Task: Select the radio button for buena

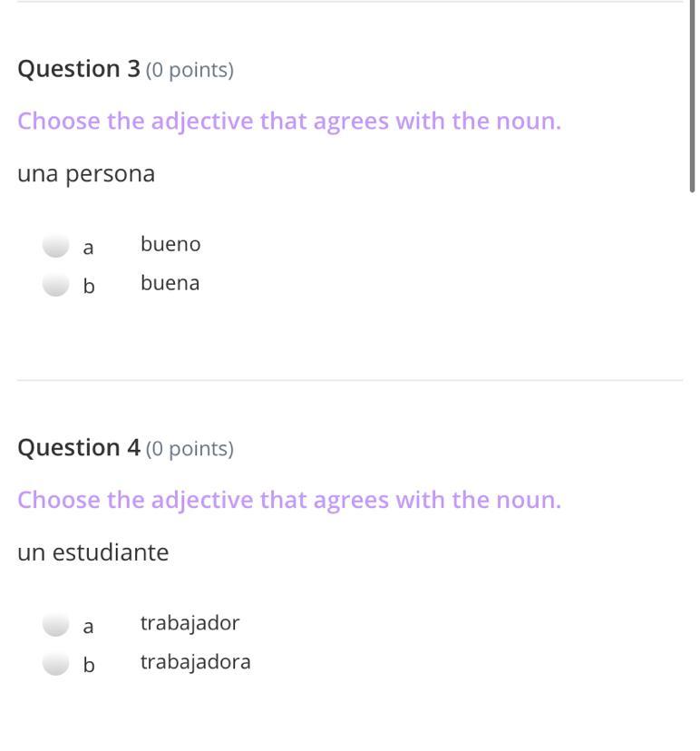Action: [56, 284]
